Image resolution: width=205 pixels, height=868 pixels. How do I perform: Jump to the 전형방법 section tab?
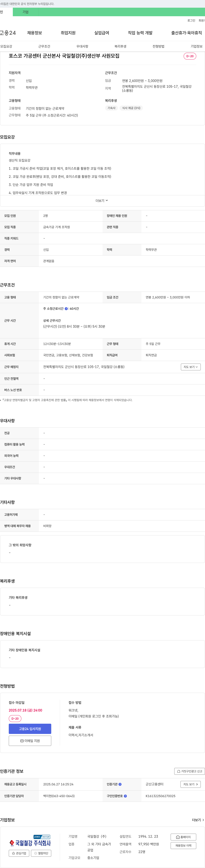tap(158, 47)
